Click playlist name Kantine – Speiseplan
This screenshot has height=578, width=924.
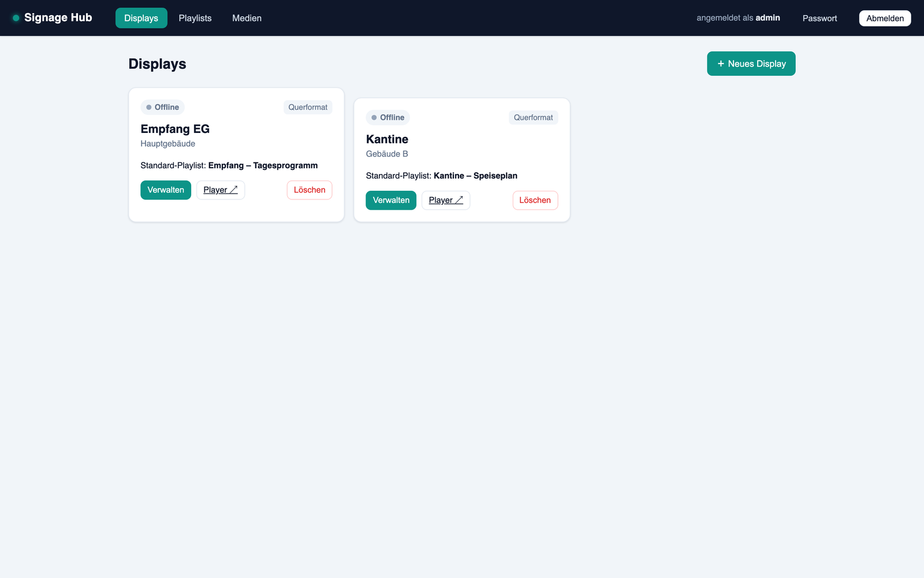[x=475, y=176]
